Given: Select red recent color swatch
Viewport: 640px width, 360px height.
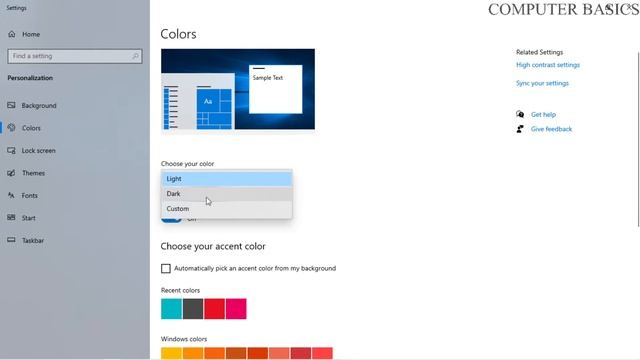Looking at the screenshot, I should [215, 309].
